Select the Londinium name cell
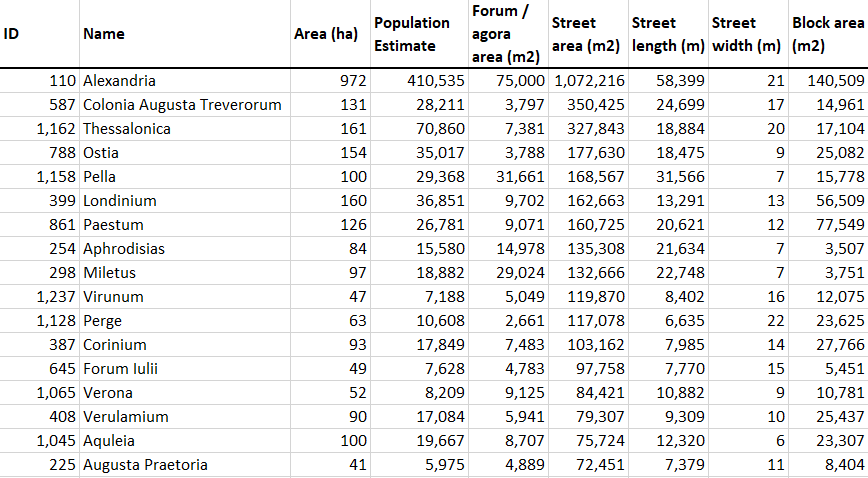The height and width of the screenshot is (478, 868). pos(185,201)
